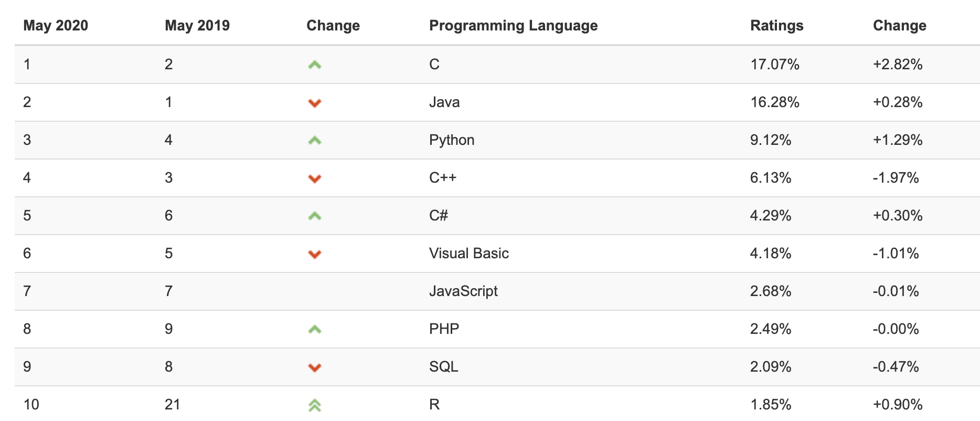This screenshot has height=421, width=980.
Task: Click the green up arrow beside Python
Action: 314,141
